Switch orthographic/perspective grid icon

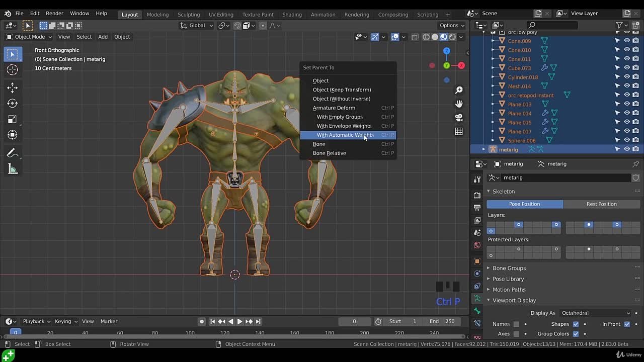coord(459,131)
